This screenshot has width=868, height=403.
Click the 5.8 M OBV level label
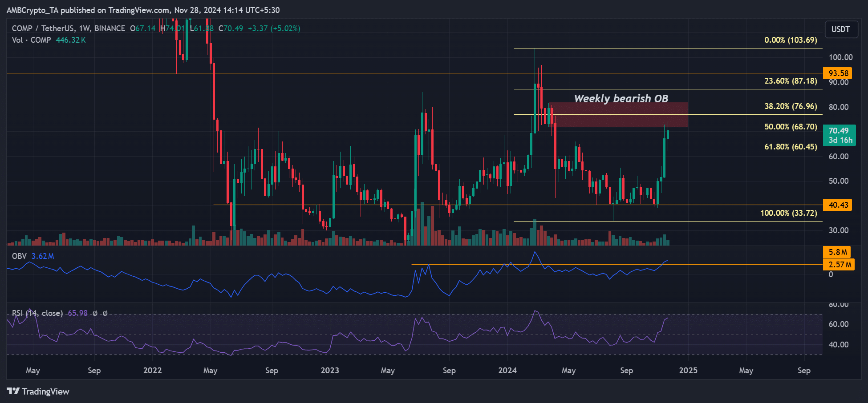tap(837, 252)
